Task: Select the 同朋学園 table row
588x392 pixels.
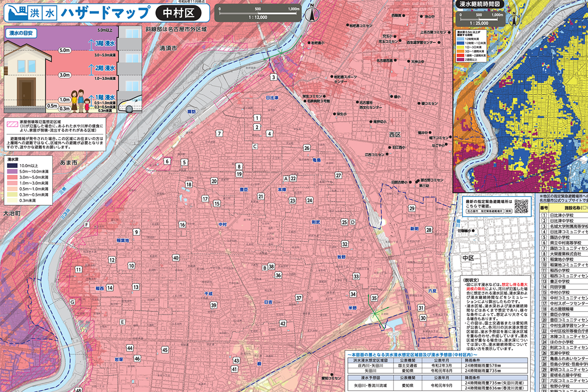Action: (x=564, y=287)
